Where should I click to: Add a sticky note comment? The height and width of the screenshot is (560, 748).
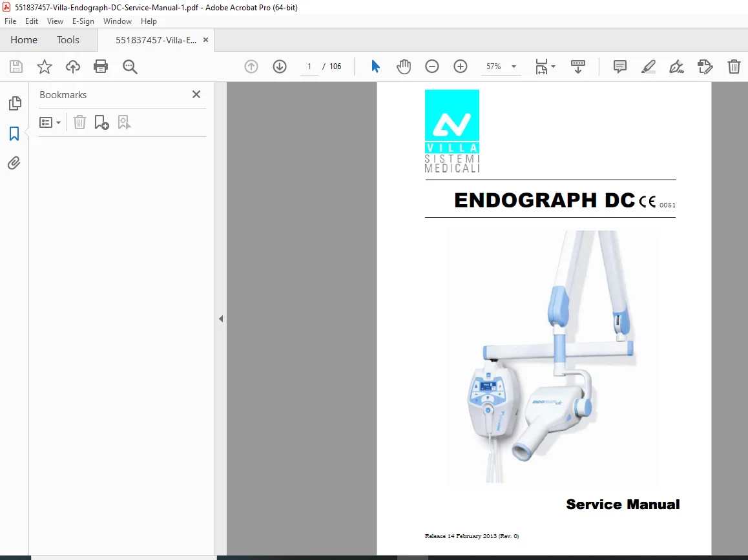[619, 67]
